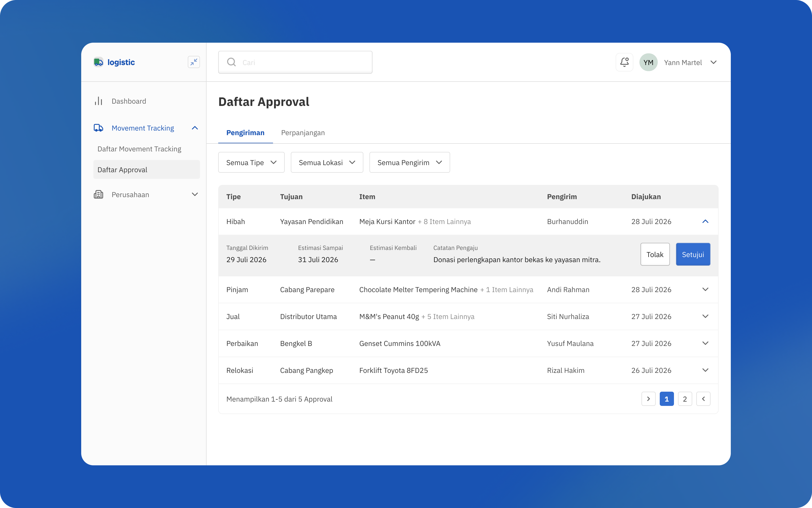Go to pagination page 2
812x508 pixels.
[685, 399]
